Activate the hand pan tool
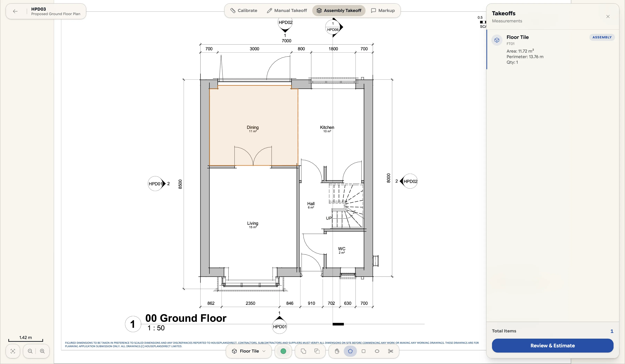This screenshot has height=364, width=625. tap(337, 351)
